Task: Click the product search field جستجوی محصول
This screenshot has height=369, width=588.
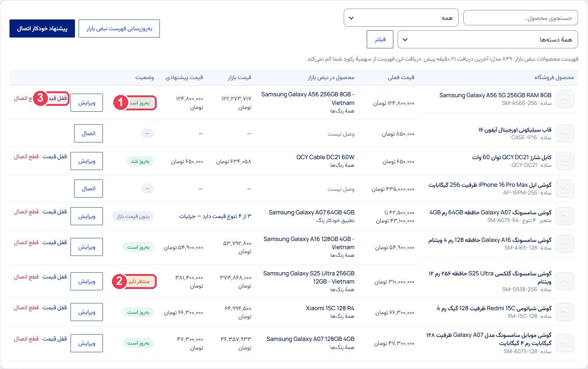Action: tap(521, 18)
